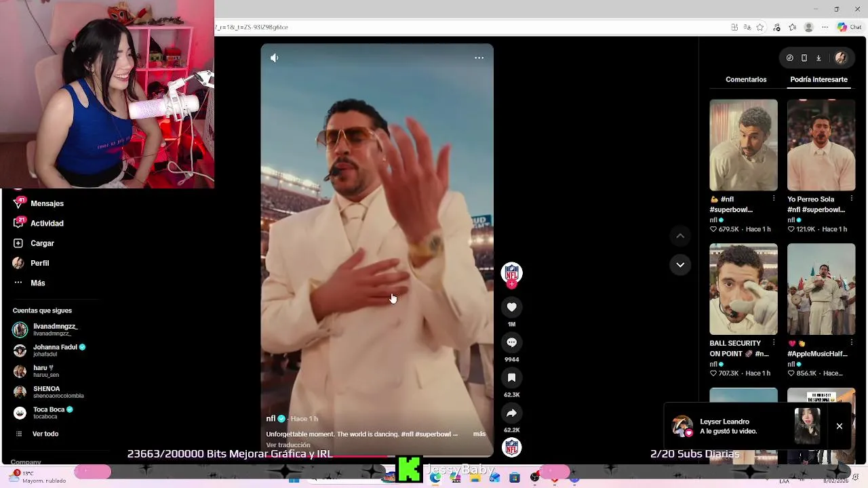Mute the video with the speaker icon
Viewport: 868px width, 488px height.
tap(274, 58)
